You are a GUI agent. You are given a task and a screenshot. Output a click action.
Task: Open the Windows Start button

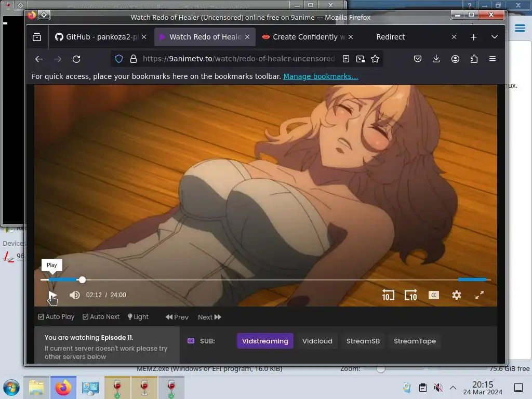[11, 388]
